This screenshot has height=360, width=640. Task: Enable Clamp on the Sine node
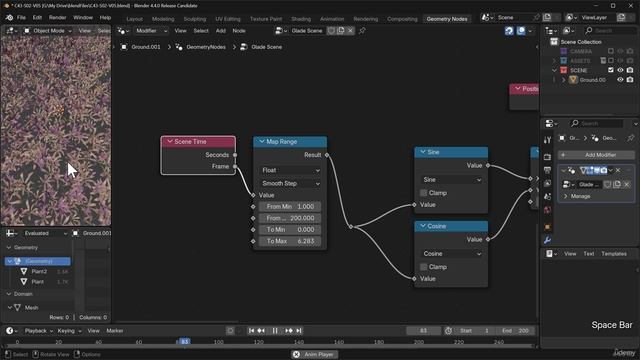(x=424, y=193)
